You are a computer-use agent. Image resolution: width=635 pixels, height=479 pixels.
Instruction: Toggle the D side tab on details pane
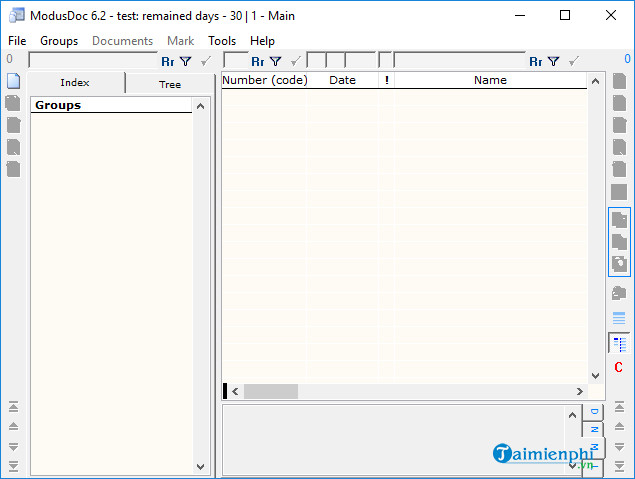click(x=595, y=412)
